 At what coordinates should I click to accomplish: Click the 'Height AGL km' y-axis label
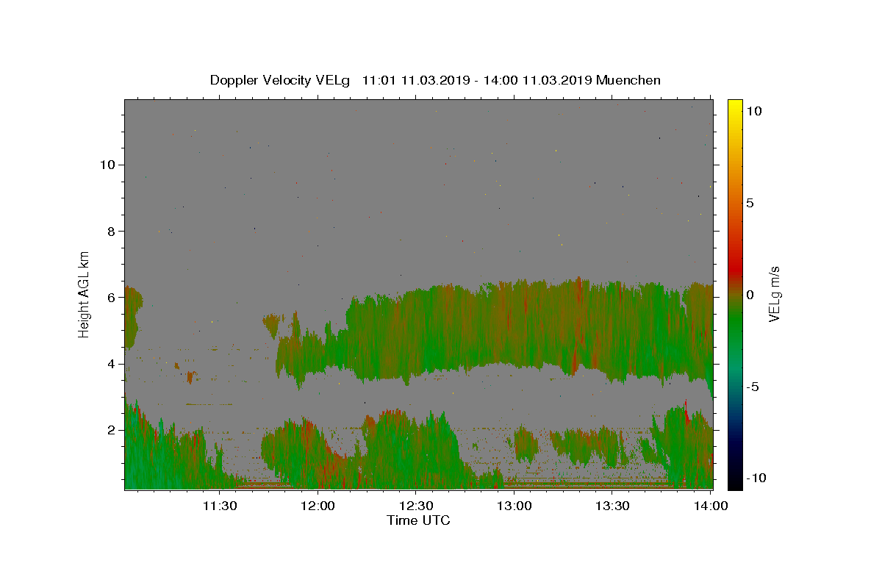(85, 294)
